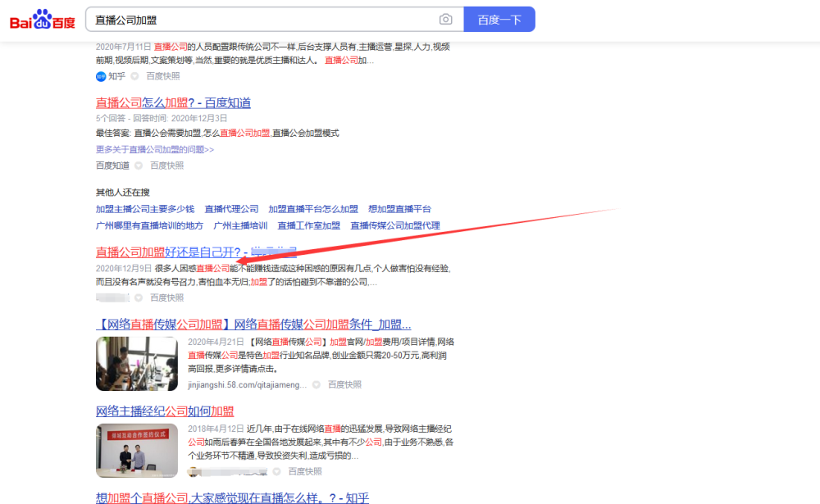Click the Baidu logo
This screenshot has height=504, width=820.
43,20
